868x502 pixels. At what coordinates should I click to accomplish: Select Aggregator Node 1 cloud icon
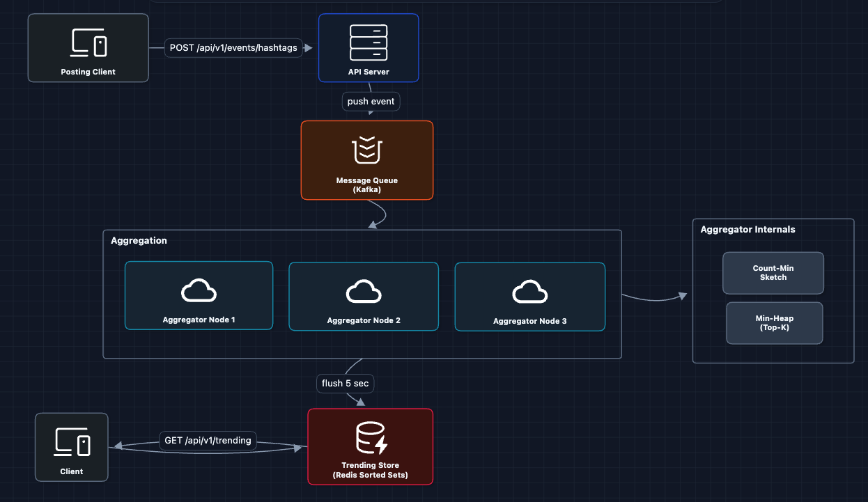[x=199, y=292]
